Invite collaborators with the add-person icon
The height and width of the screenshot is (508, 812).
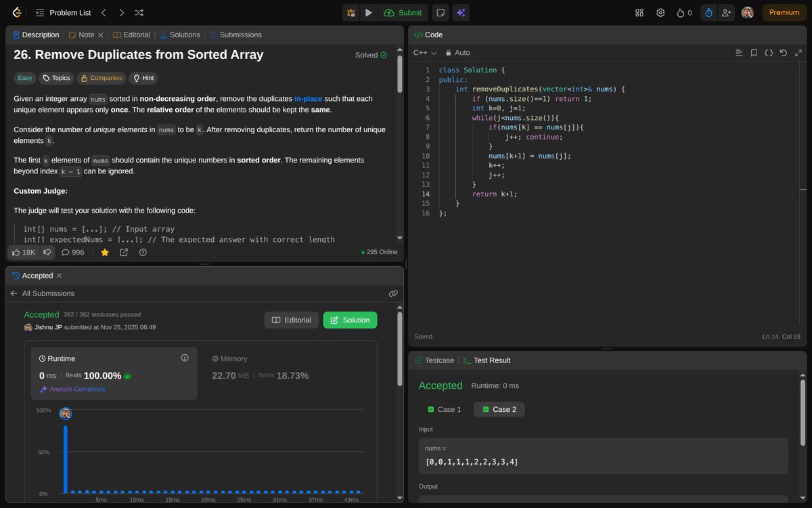pos(727,12)
